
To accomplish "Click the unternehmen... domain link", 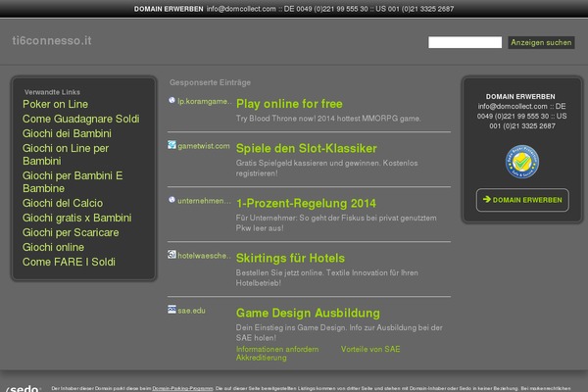I will pyautogui.click(x=205, y=201).
